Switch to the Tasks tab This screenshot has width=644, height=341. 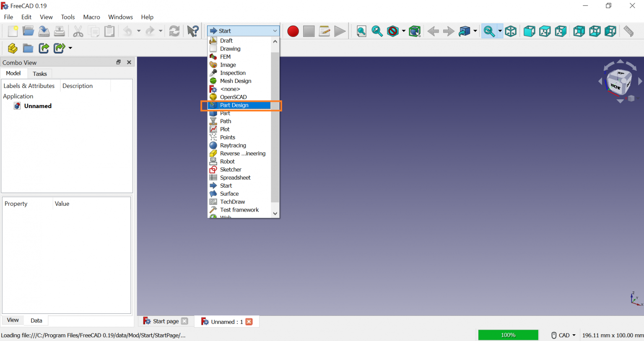(40, 74)
